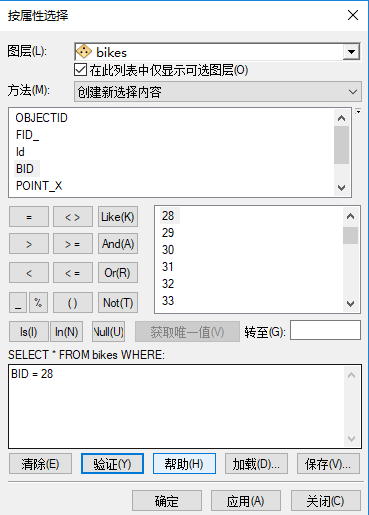Viewport: 369px width, 515px height.
Task: Select the FID_ field
Action: 27,135
